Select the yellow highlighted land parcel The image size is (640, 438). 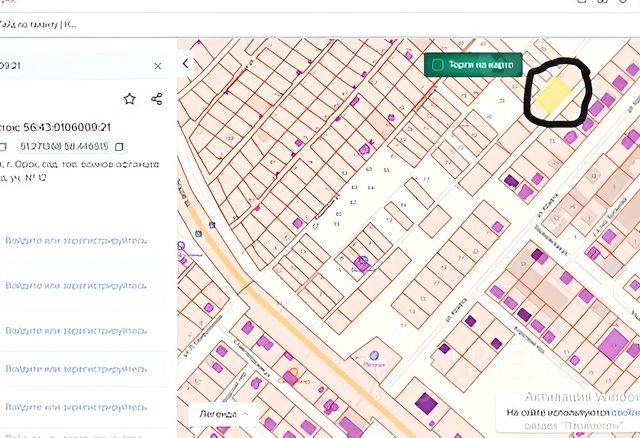(x=553, y=95)
